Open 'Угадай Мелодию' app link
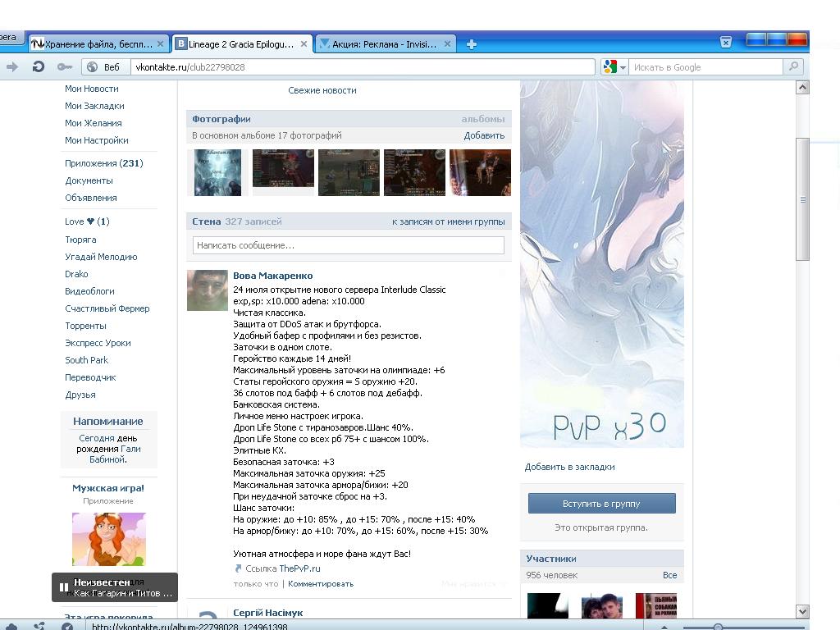 click(101, 257)
